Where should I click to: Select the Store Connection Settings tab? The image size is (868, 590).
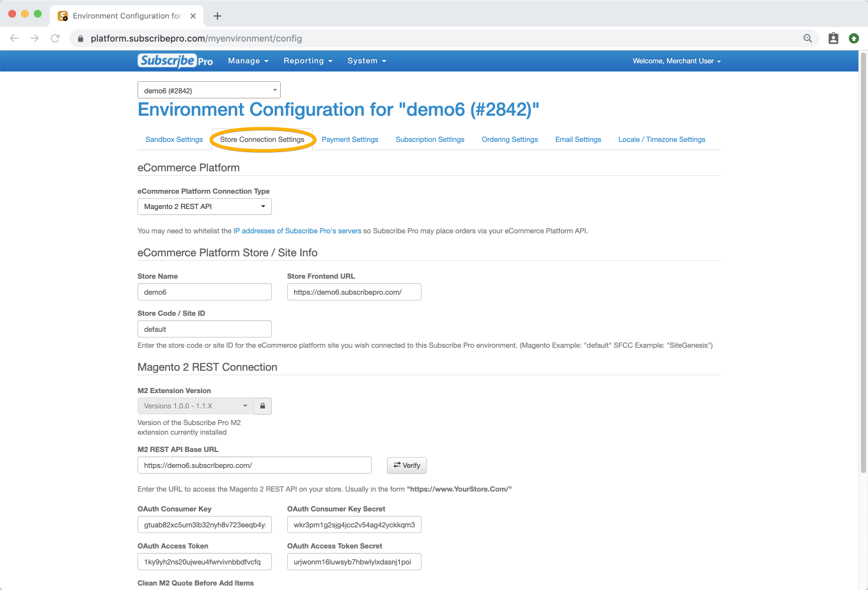(x=262, y=139)
